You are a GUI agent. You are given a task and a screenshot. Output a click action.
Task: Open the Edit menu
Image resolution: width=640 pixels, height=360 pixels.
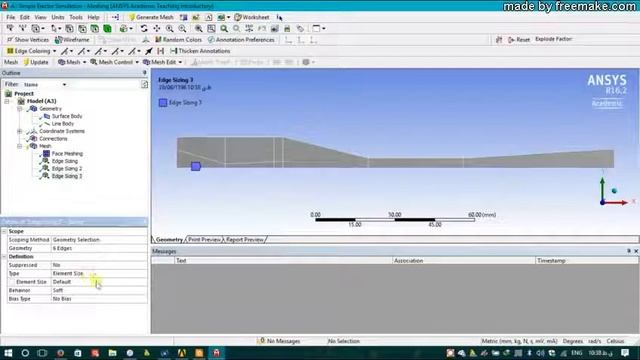[24, 17]
